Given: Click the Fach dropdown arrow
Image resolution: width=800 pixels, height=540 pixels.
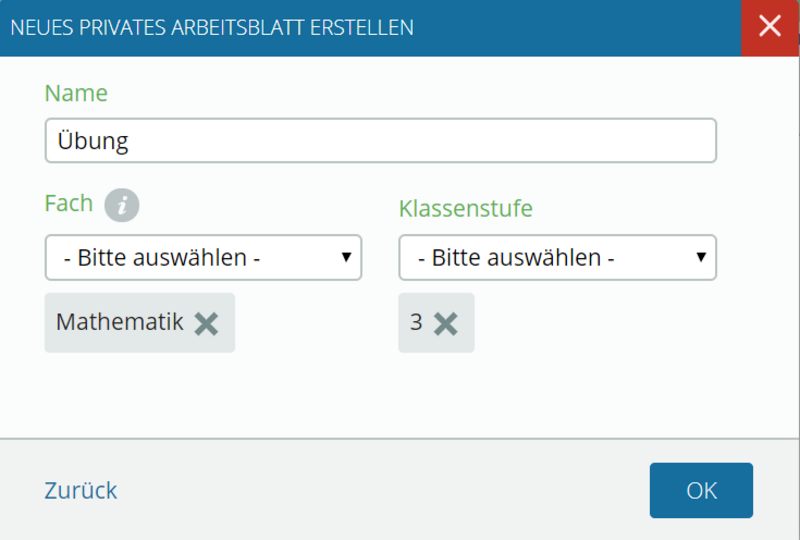Looking at the screenshot, I should pyautogui.click(x=346, y=257).
